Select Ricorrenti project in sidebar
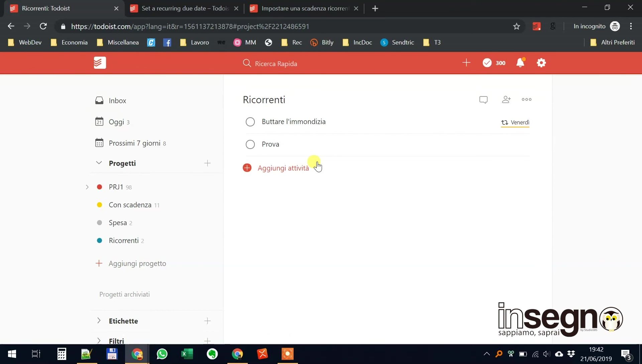Viewport: 642px width, 364px height. [124, 241]
